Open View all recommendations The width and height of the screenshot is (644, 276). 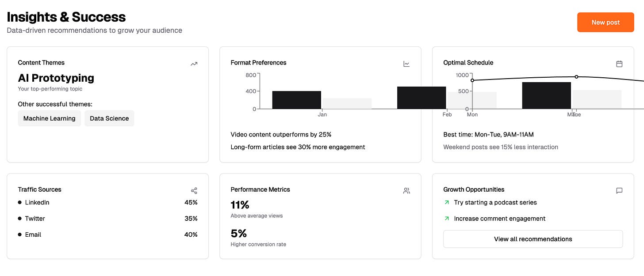[533, 239]
